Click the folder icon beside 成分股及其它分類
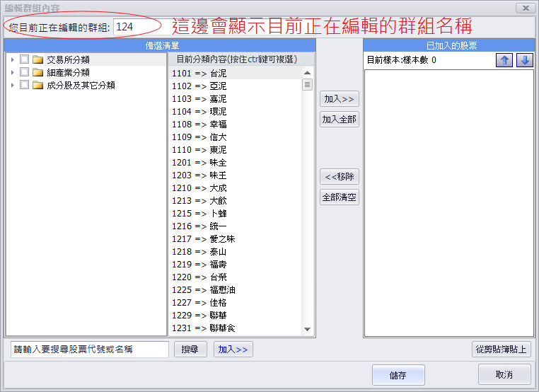This screenshot has width=539, height=392. click(37, 85)
